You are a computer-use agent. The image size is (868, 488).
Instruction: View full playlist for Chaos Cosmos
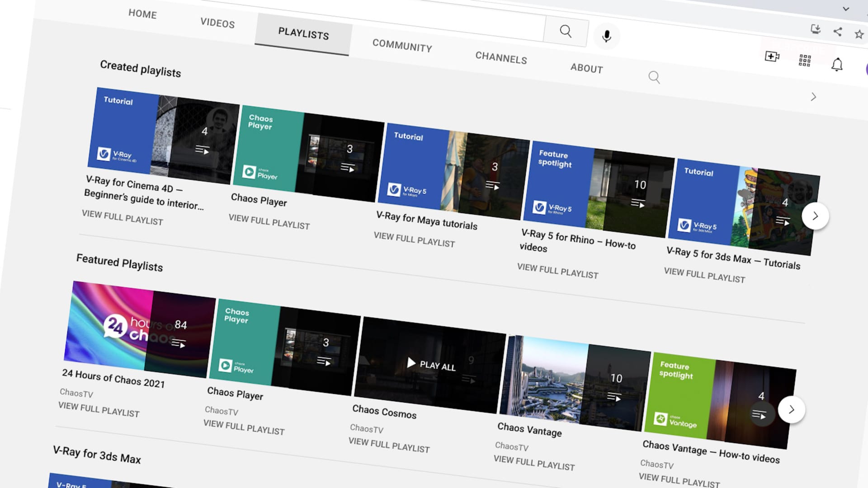click(x=389, y=445)
